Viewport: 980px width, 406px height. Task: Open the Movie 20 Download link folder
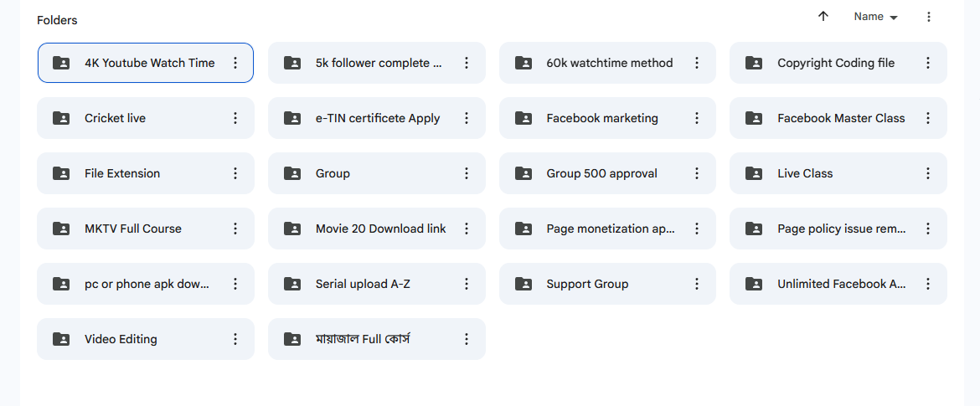tap(380, 229)
